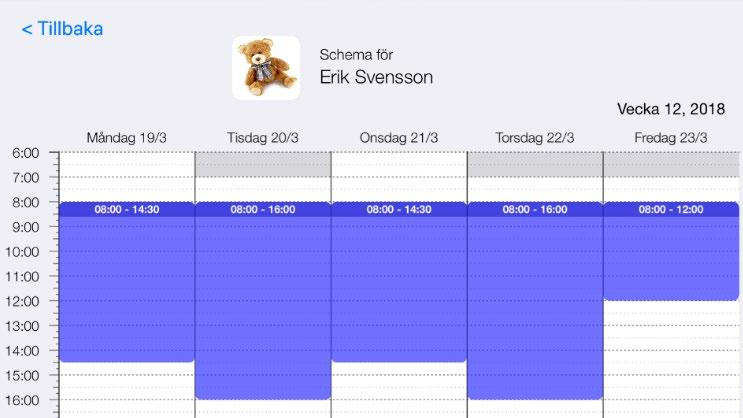This screenshot has height=418, width=743.
Task: Click the empty 13:00 slot on Friday
Action: point(671,338)
